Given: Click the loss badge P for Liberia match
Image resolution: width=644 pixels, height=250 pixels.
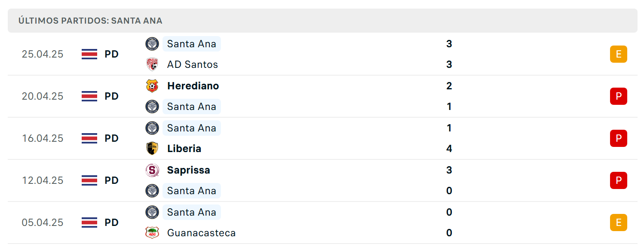Looking at the screenshot, I should (619, 138).
